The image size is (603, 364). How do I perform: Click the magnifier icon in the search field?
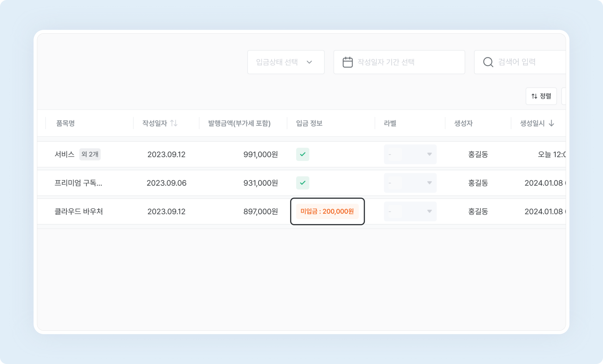(x=488, y=62)
